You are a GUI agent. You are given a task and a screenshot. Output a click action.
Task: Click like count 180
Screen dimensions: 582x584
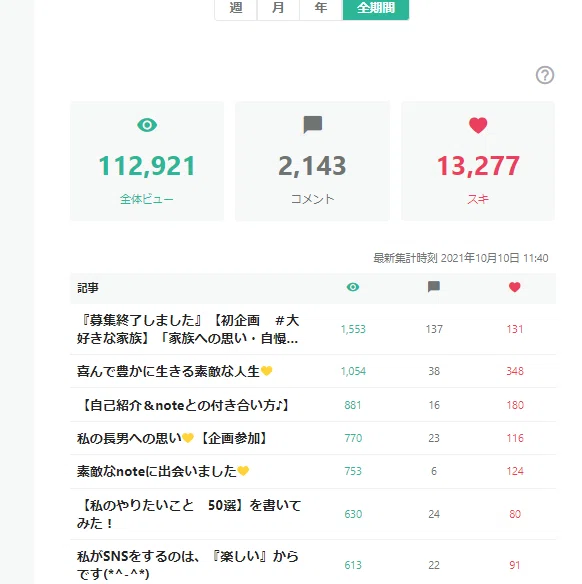coord(515,405)
